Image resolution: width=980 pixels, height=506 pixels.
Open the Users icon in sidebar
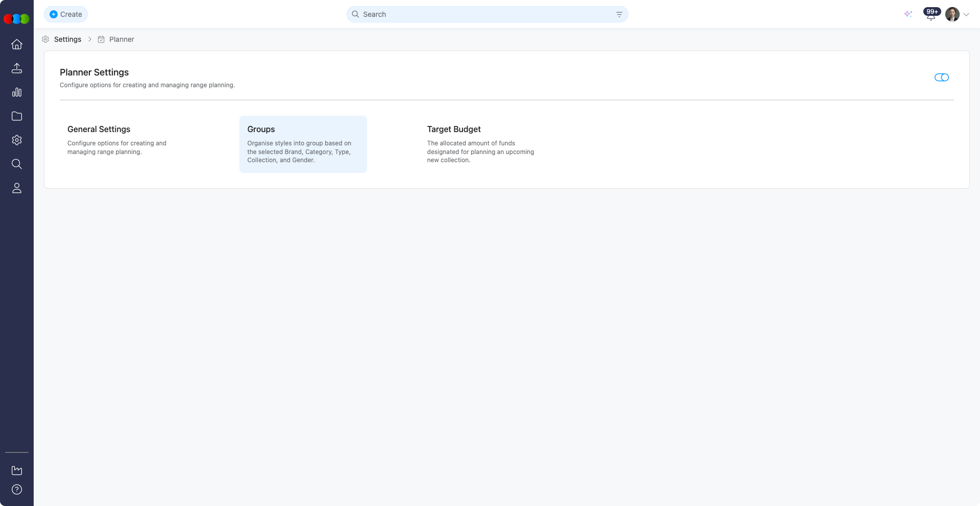tap(17, 188)
